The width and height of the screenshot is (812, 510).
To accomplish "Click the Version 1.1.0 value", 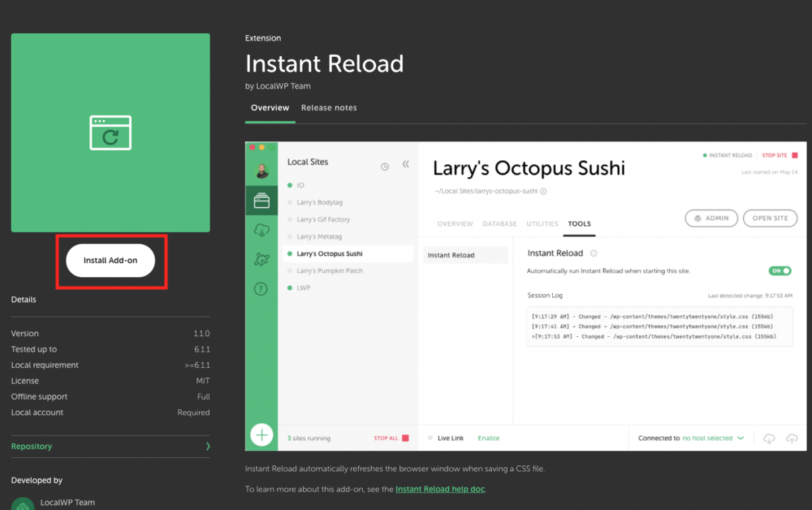I will point(202,333).
